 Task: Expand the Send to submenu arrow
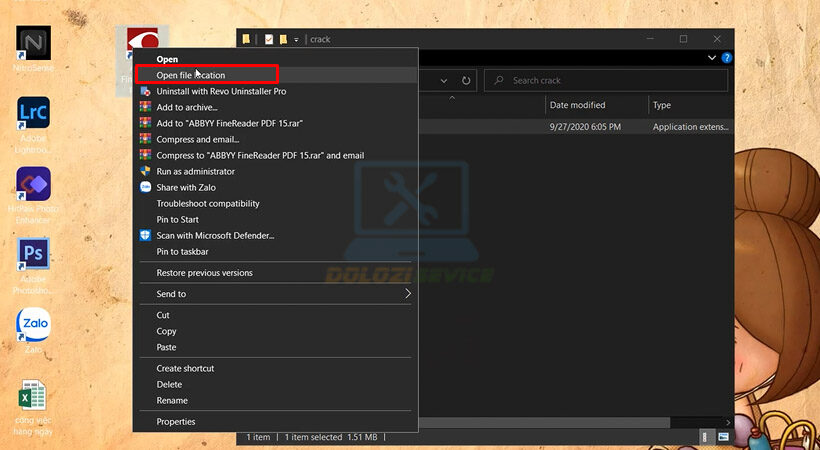point(407,294)
